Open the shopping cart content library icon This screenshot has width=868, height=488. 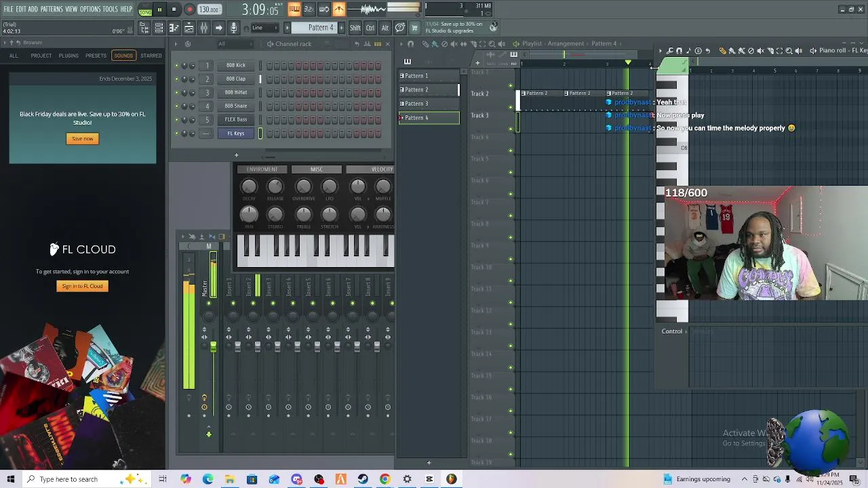coord(414,28)
